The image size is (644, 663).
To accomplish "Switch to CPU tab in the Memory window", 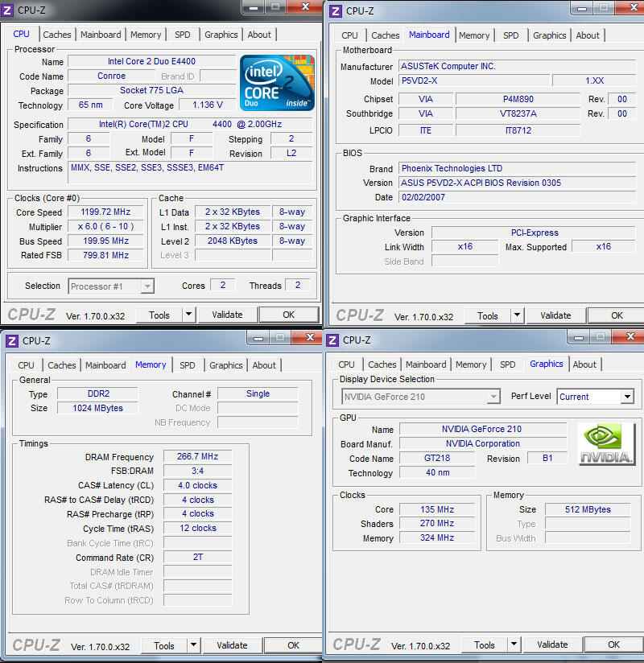I will pos(26,365).
